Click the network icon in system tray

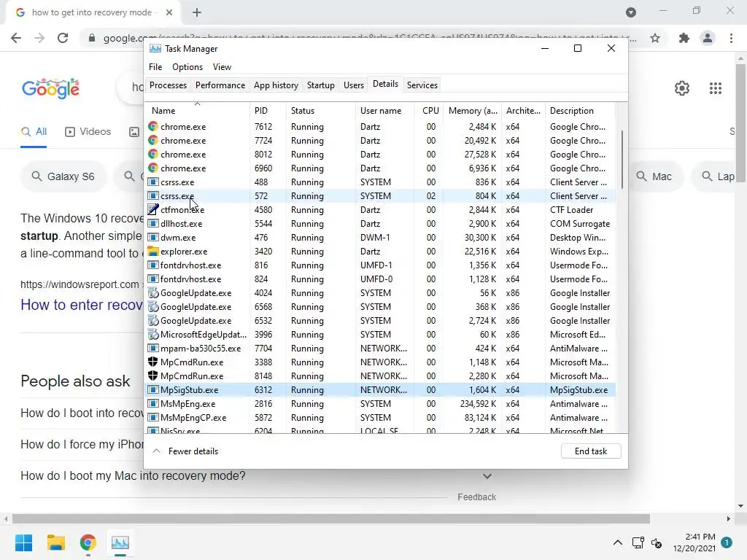point(638,542)
